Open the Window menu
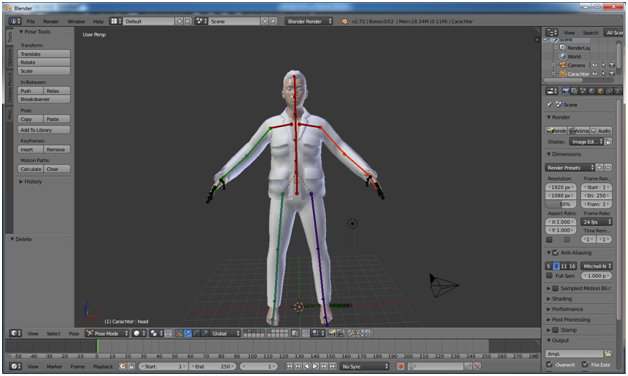The image size is (628, 376). coord(76,21)
